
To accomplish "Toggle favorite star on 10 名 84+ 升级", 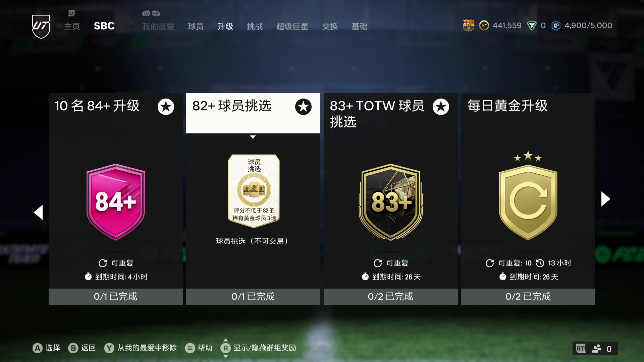I will (166, 107).
